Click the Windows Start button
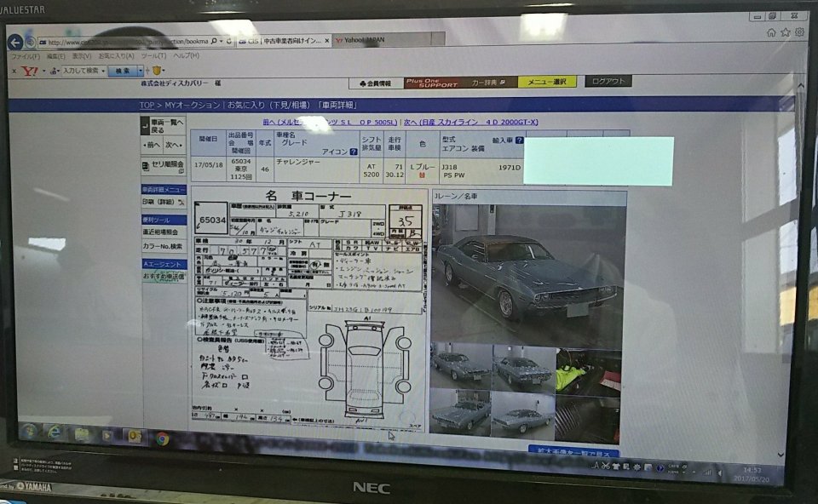The width and height of the screenshot is (818, 504). [26, 432]
